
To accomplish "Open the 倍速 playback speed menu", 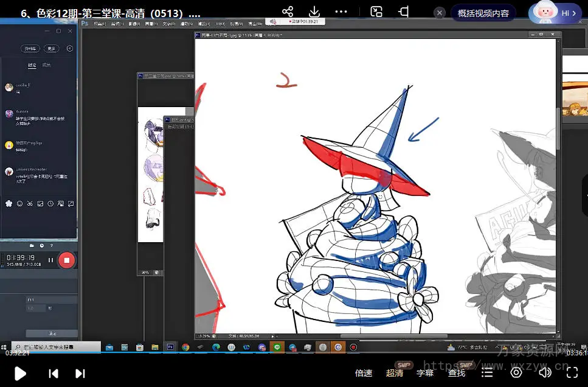I will pyautogui.click(x=364, y=373).
